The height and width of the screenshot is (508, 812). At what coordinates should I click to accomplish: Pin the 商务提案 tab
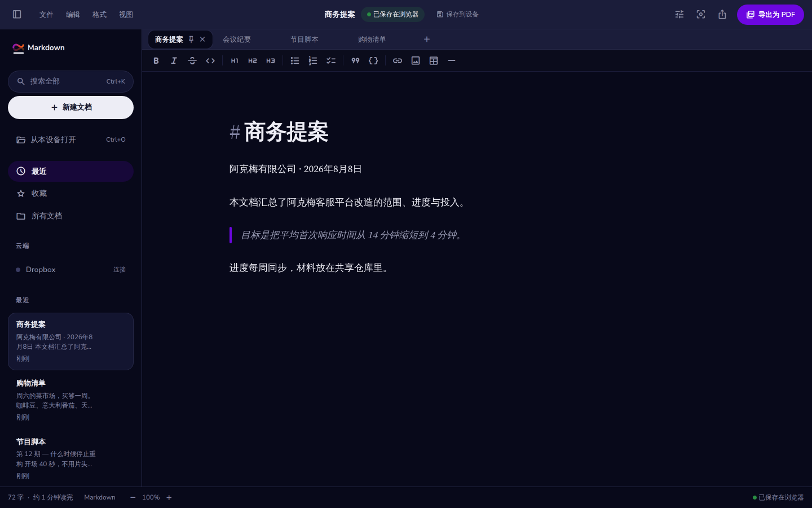point(191,39)
